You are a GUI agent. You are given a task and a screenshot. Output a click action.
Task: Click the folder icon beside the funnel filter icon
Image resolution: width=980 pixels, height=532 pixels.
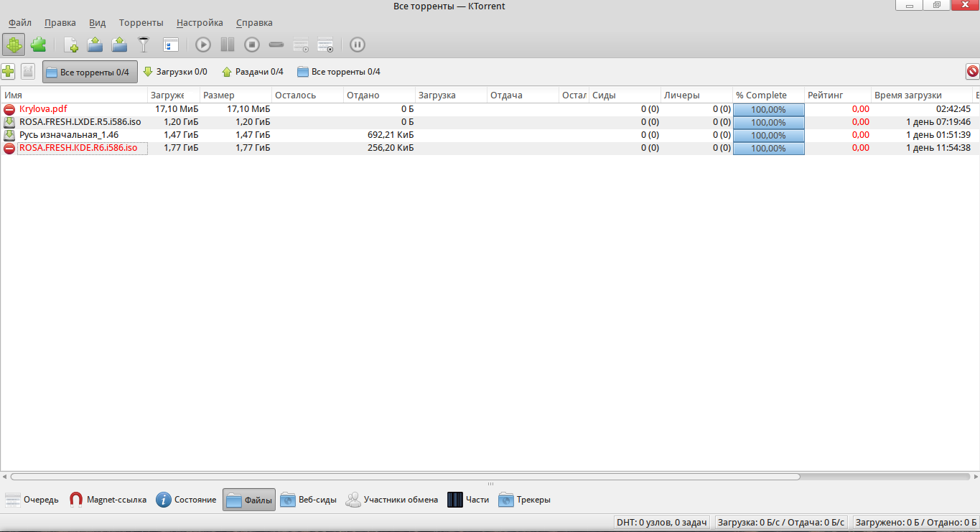(119, 45)
